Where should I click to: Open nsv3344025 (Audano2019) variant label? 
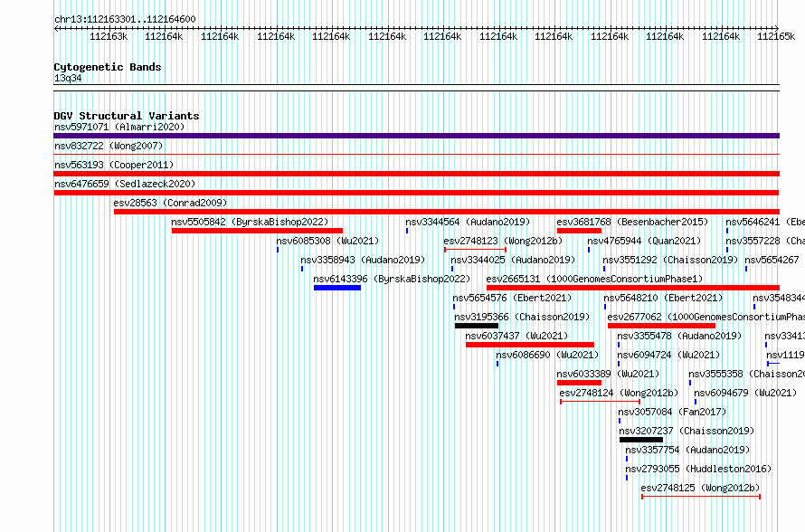pos(513,260)
